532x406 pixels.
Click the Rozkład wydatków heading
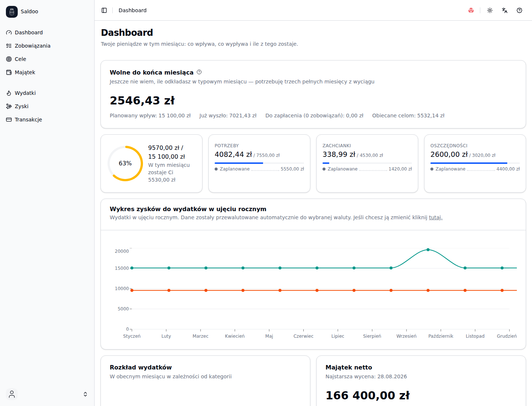pos(141,367)
